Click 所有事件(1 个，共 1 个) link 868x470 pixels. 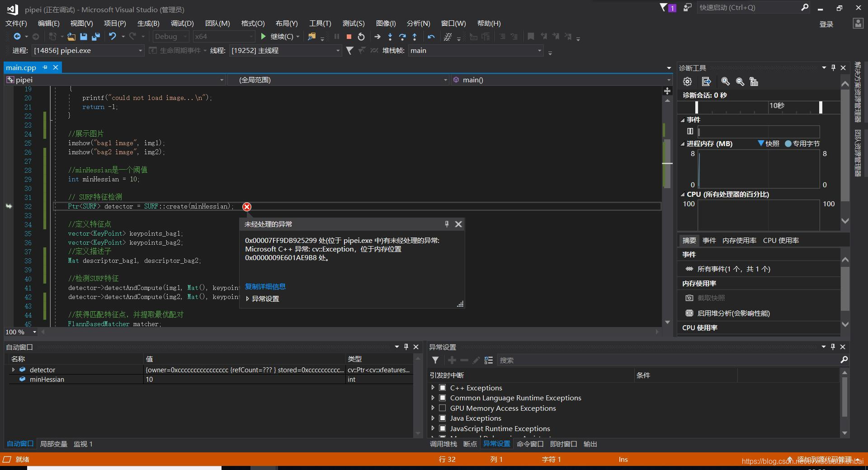point(734,269)
